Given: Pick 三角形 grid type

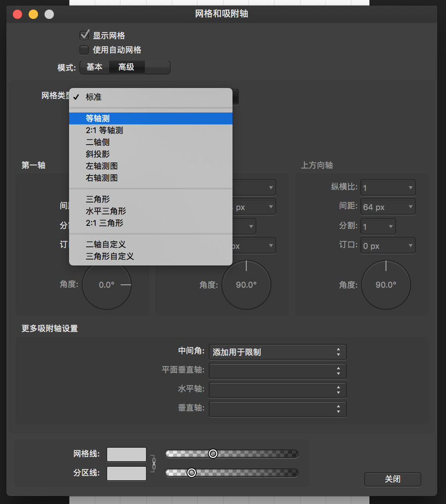Looking at the screenshot, I should [x=151, y=199].
